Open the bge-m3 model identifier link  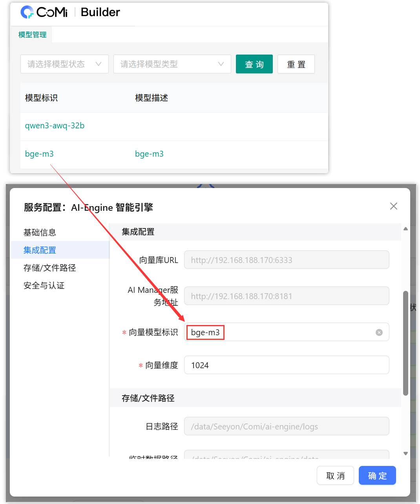(39, 154)
